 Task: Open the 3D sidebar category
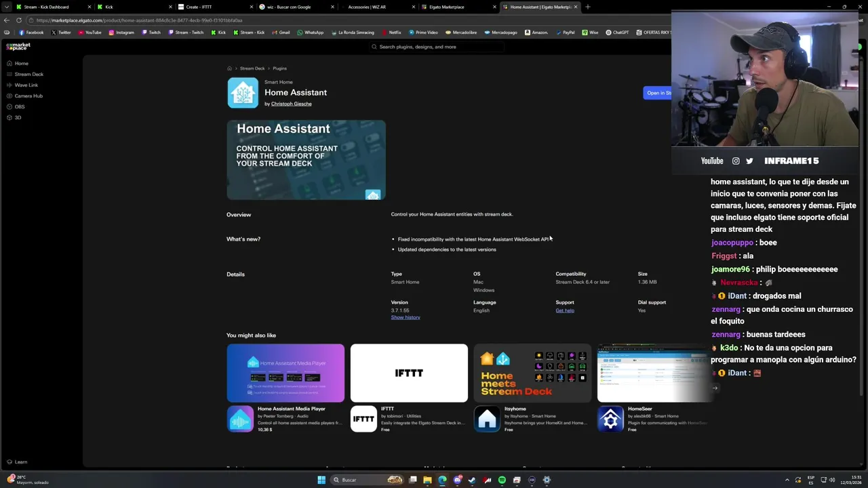(14, 117)
